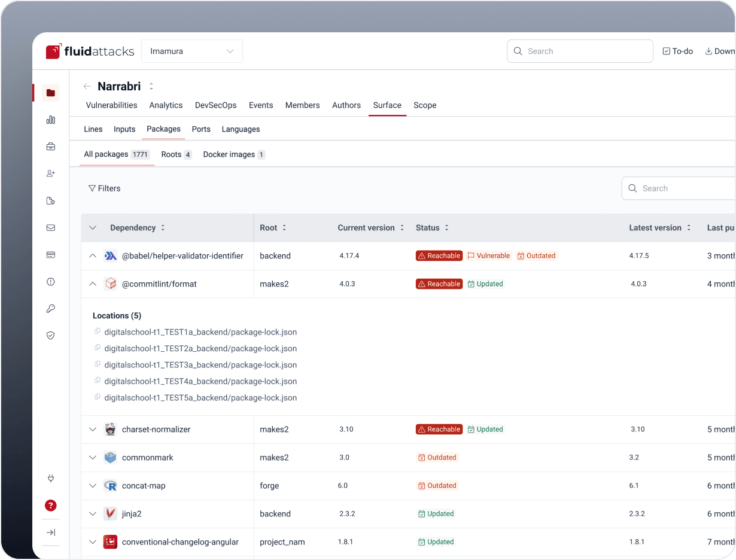The width and height of the screenshot is (736, 560).
Task: Click the briefcase icon in sidebar
Action: [x=50, y=147]
